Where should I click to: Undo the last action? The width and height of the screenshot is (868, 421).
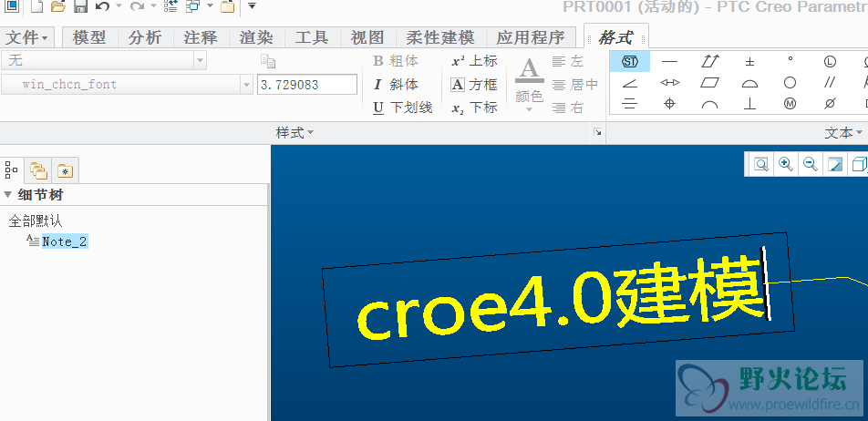point(102,6)
